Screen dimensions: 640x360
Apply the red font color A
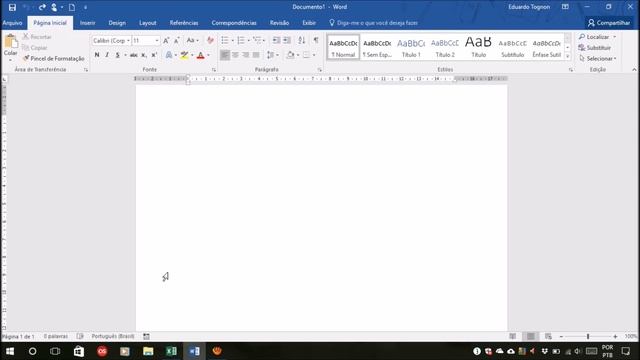(x=201, y=55)
